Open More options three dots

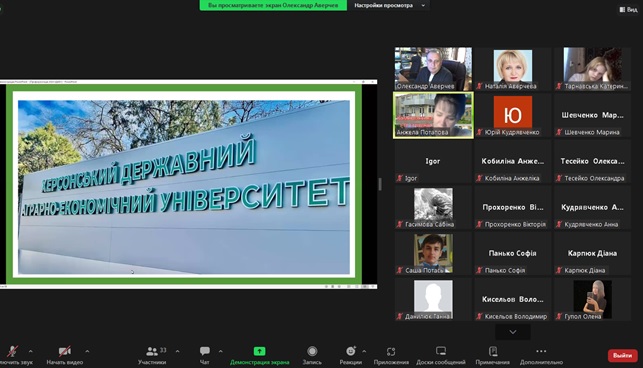tap(541, 351)
